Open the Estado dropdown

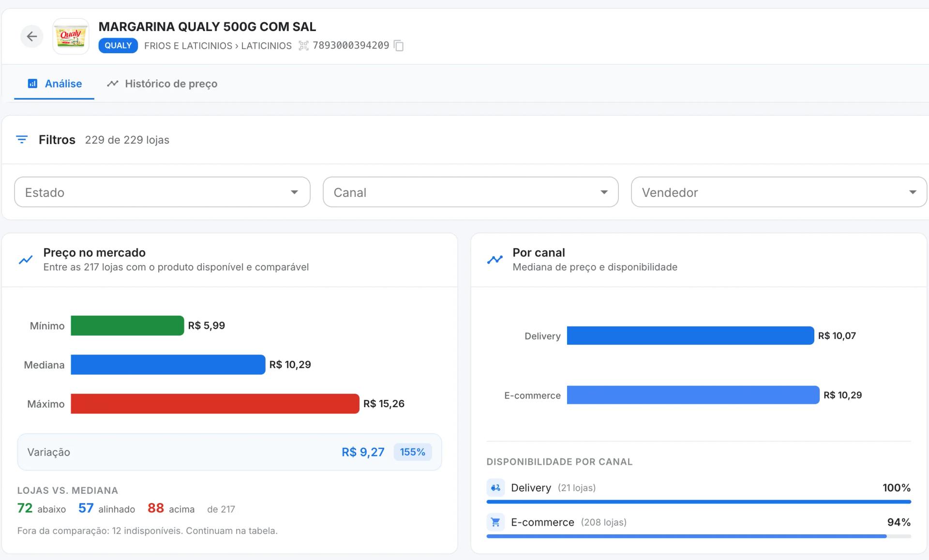(x=162, y=192)
